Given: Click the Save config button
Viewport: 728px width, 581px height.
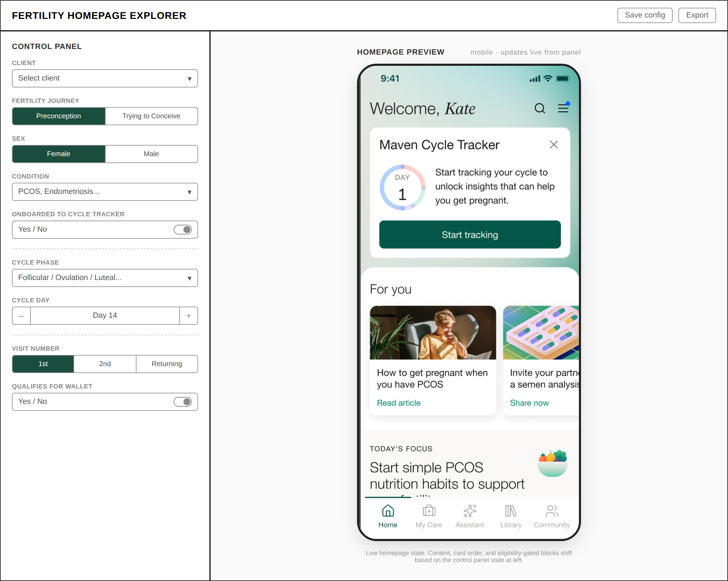Looking at the screenshot, I should (645, 15).
